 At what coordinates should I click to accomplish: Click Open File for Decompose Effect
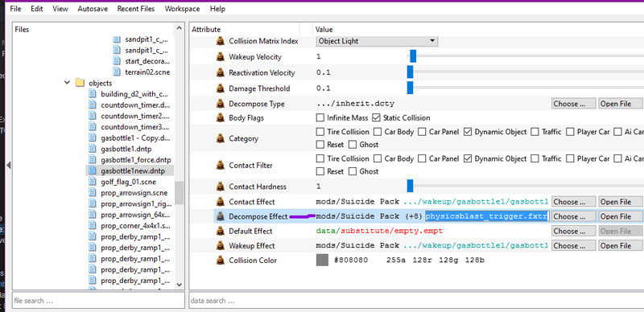tap(621, 216)
